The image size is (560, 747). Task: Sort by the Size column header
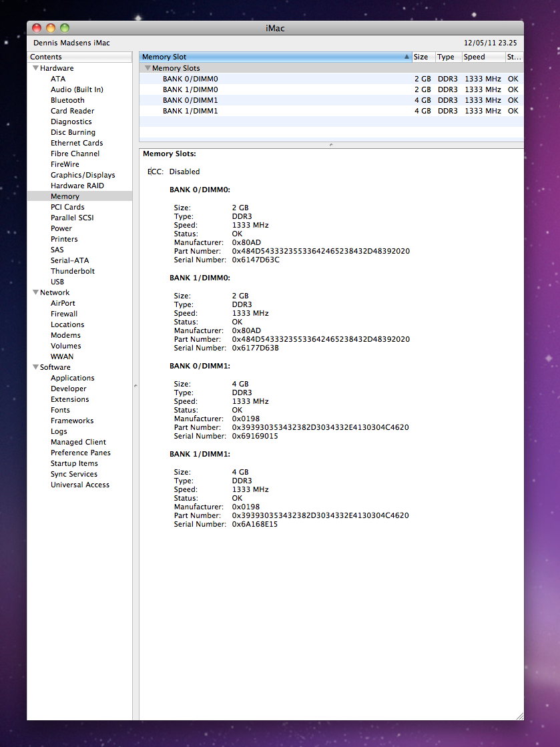point(423,57)
